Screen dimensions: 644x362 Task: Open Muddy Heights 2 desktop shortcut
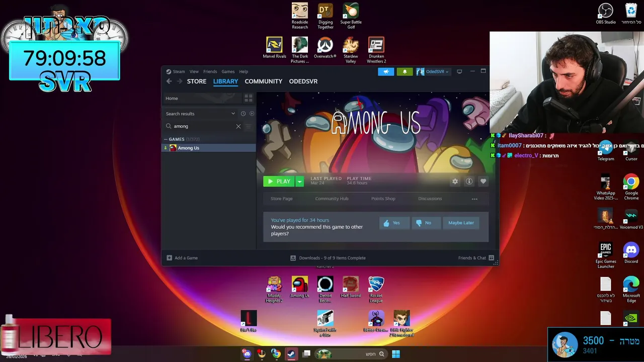274,290
